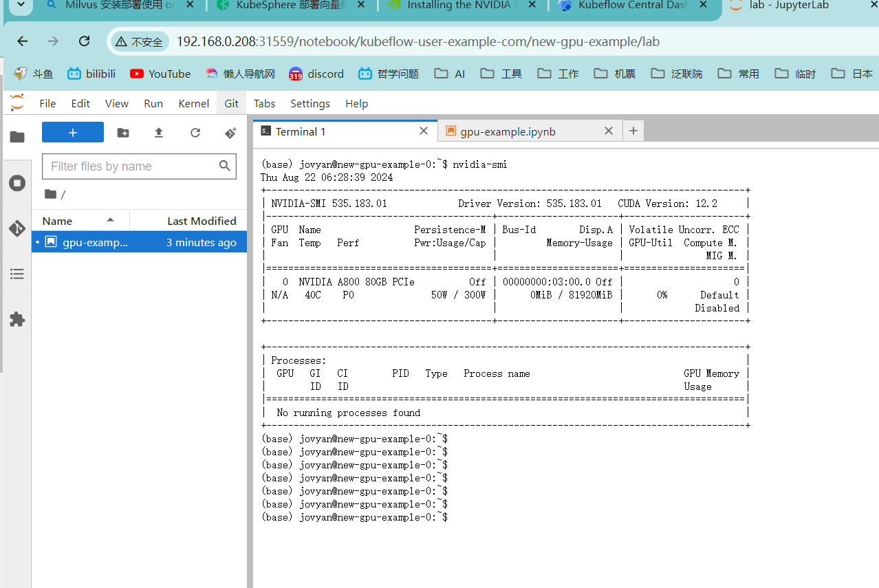879x588 pixels.
Task: Open browser tab search dropdown arrow
Action: tap(21, 6)
